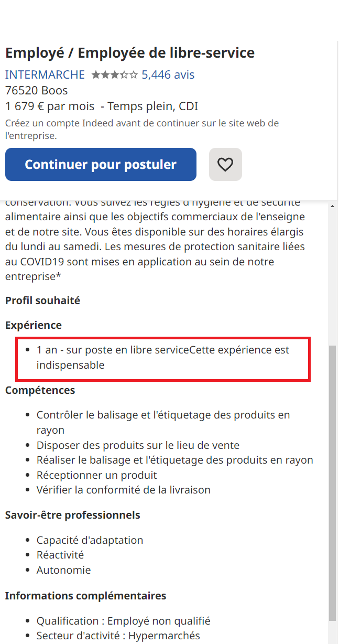The image size is (339, 644).
Task: Click Secteur d'activité : Hypermarchés line
Action: (x=118, y=636)
